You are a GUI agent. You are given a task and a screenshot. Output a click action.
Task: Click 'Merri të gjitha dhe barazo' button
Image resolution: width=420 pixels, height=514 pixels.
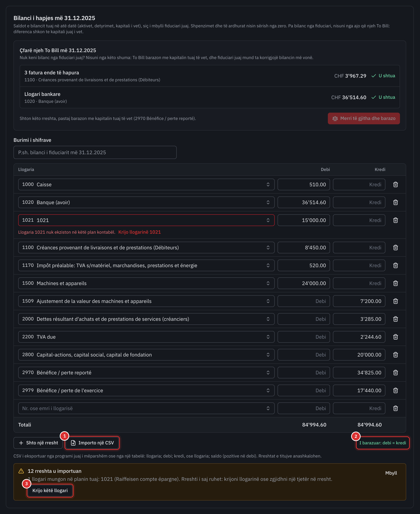pos(364,118)
